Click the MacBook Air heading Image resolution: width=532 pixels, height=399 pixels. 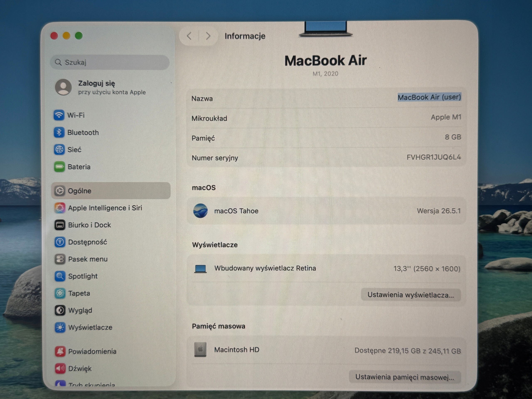(x=326, y=60)
